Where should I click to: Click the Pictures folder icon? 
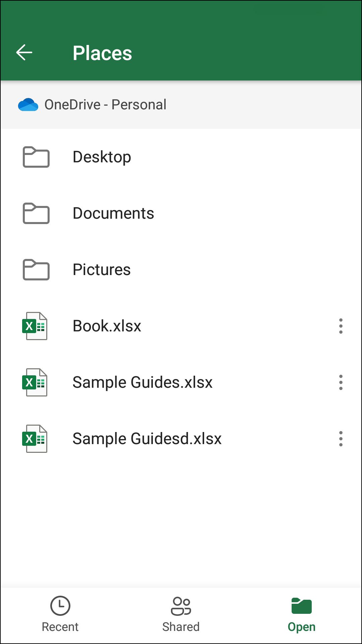pyautogui.click(x=36, y=270)
